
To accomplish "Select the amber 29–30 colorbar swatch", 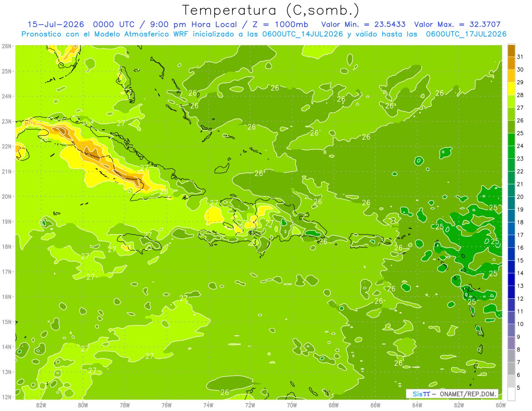I will (x=511, y=75).
